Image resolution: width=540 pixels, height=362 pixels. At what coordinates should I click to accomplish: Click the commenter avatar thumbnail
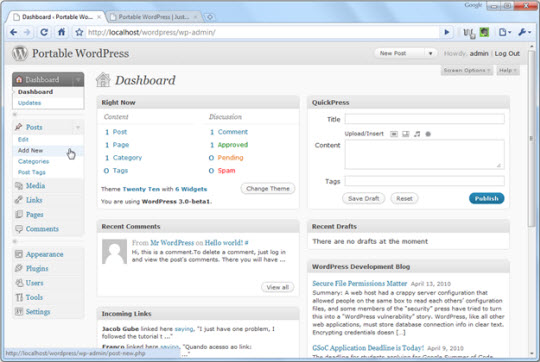[114, 252]
